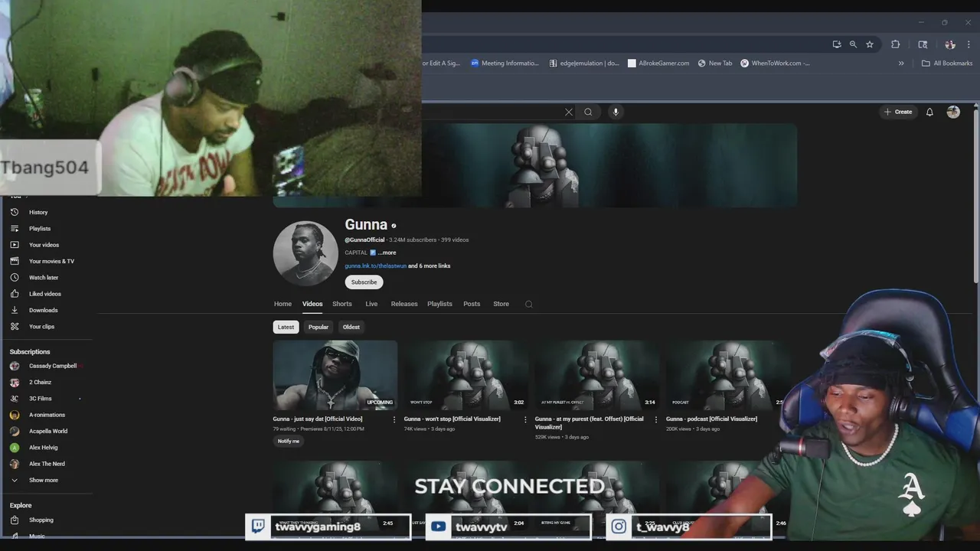The height and width of the screenshot is (551, 980).
Task: Open the ABrokeGamer.com bookmark
Action: [658, 64]
